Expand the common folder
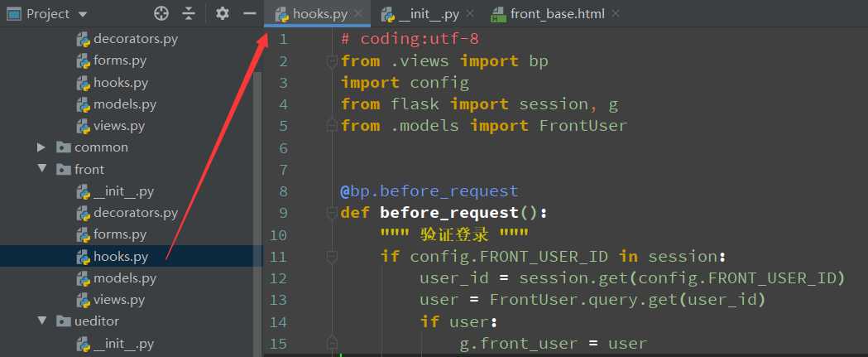868x357 pixels. pyautogui.click(x=41, y=147)
